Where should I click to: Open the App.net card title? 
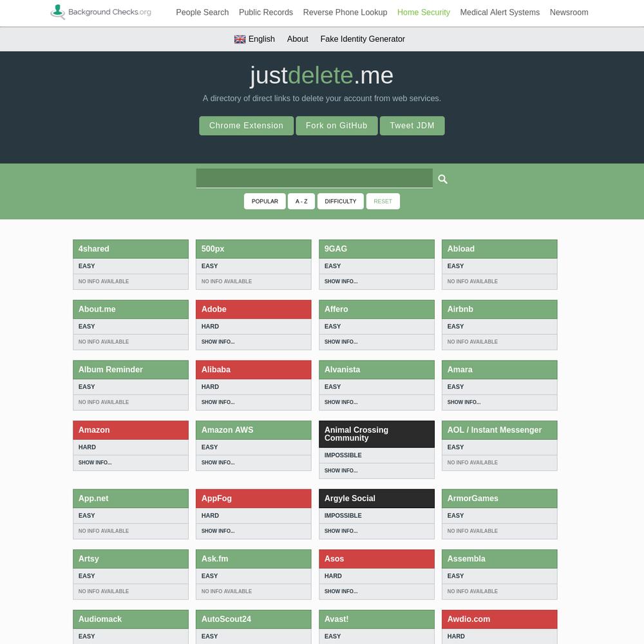point(131,498)
